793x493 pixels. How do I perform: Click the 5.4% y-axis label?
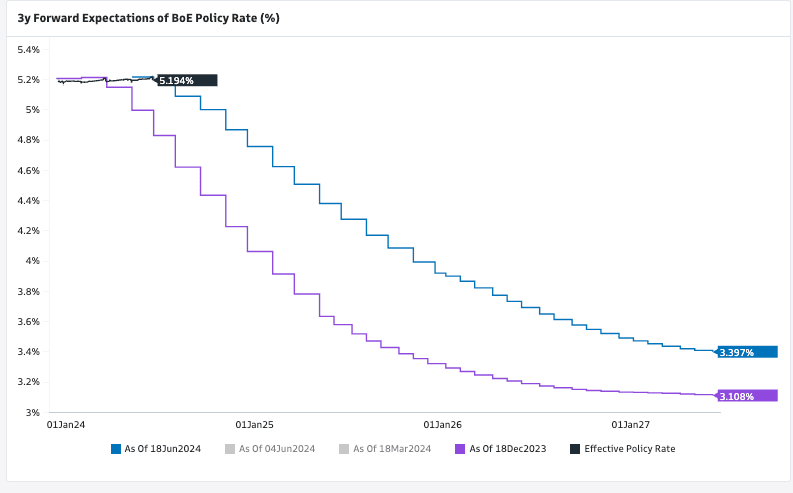27,49
